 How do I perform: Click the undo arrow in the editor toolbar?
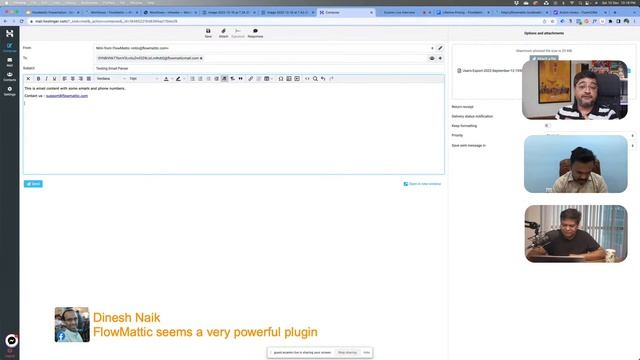tap(323, 79)
